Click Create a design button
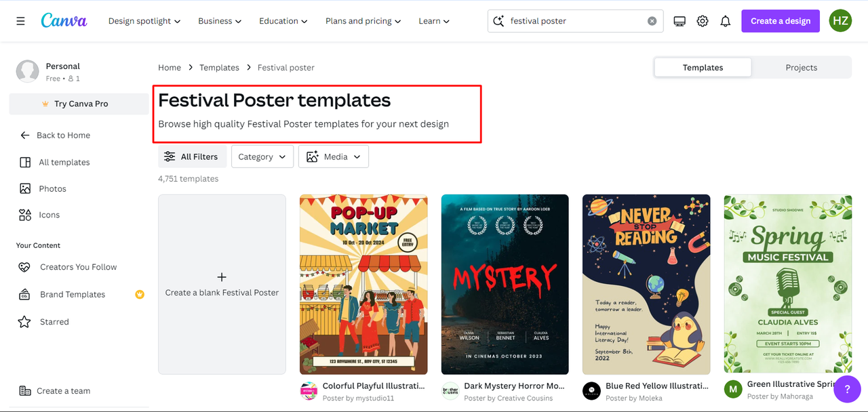The image size is (868, 412). click(780, 21)
